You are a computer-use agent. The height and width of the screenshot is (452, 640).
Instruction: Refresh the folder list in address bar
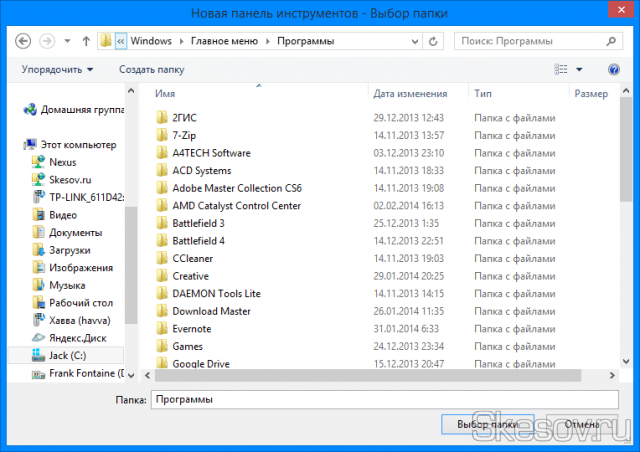coord(435,41)
